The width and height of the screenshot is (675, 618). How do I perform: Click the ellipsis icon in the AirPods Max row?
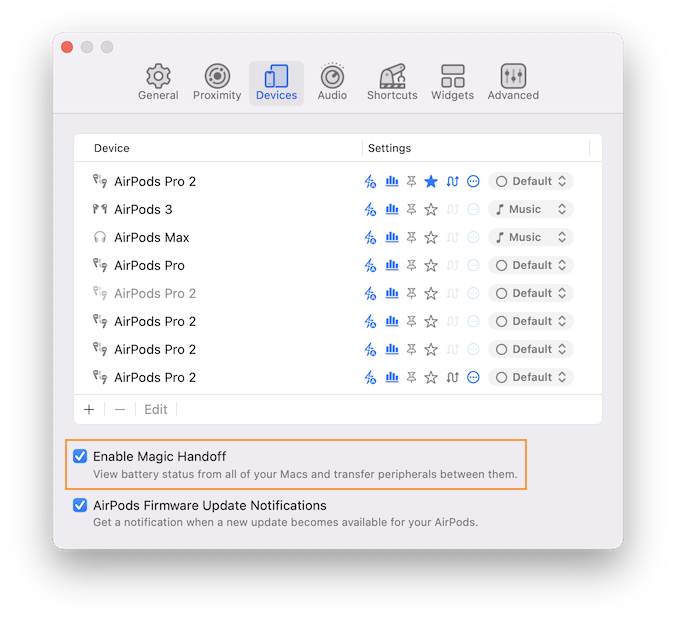[473, 238]
